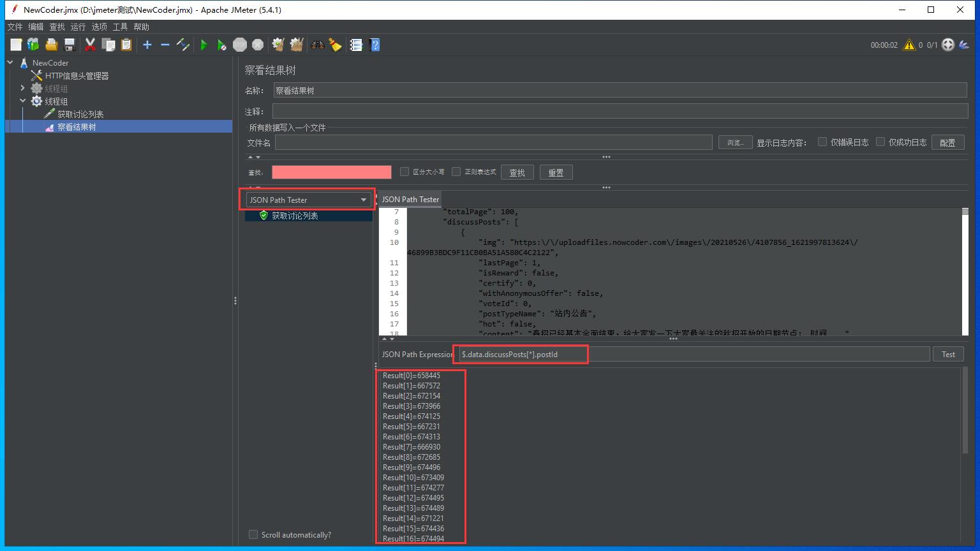Expand the disabled 线程组 node
Image resolution: width=980 pixels, height=551 pixels.
(23, 88)
